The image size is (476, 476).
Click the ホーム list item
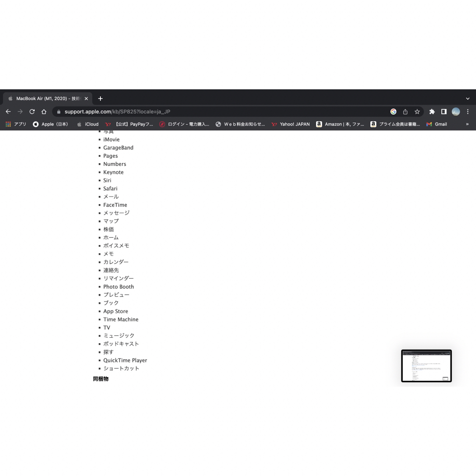point(111,238)
